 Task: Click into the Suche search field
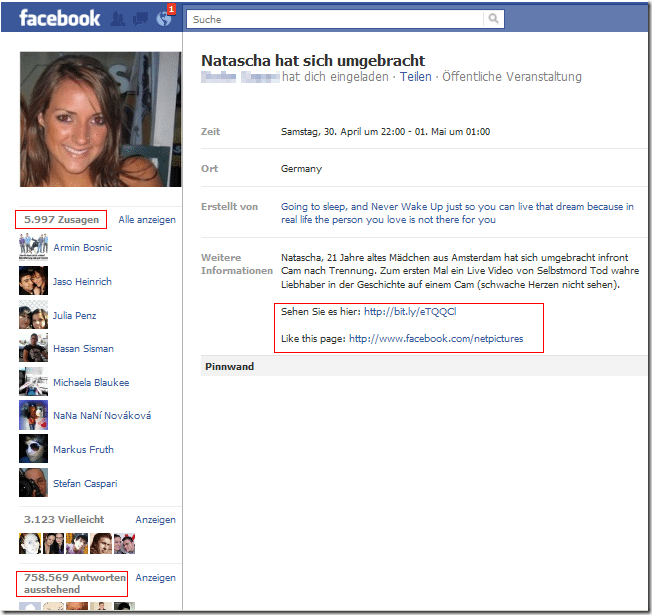[x=335, y=19]
